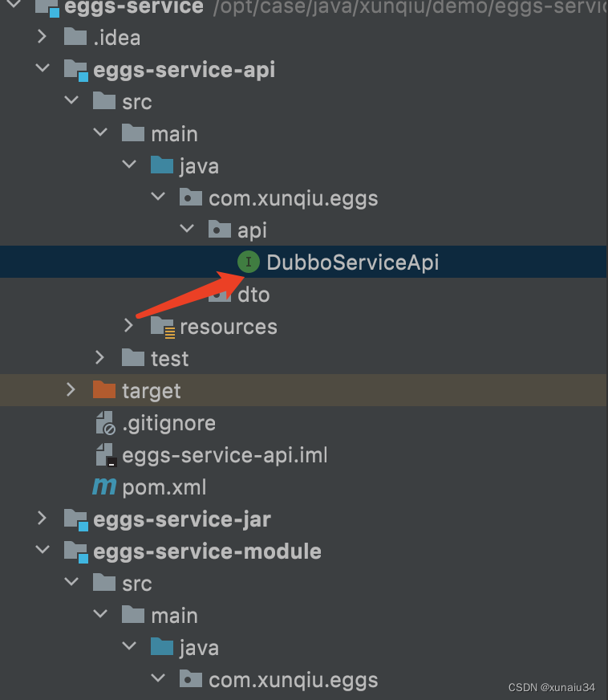Collapse the src folder under eggs-service-module
The height and width of the screenshot is (700, 608).
pyautogui.click(x=71, y=584)
